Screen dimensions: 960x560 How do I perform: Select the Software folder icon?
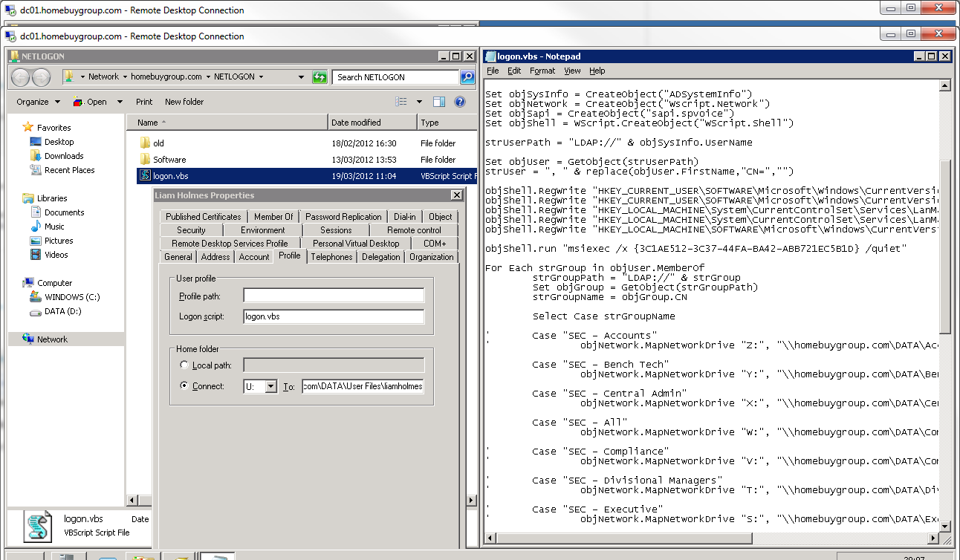[x=145, y=160]
